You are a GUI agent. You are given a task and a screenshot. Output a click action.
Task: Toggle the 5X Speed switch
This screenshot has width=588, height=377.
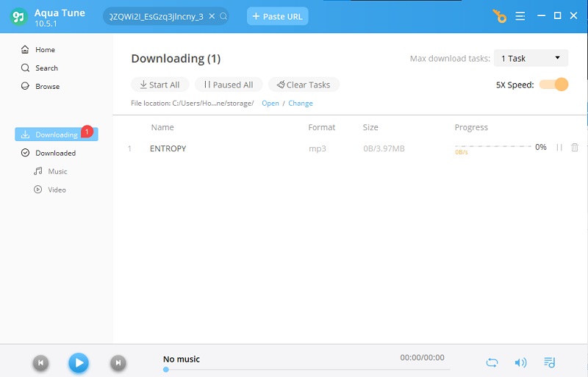click(x=554, y=85)
